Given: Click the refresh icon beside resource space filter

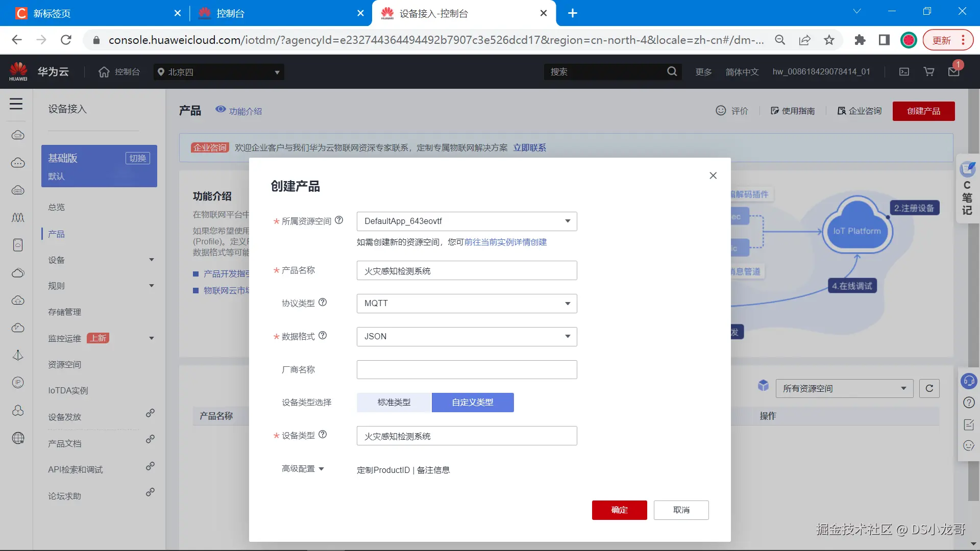Looking at the screenshot, I should [929, 388].
